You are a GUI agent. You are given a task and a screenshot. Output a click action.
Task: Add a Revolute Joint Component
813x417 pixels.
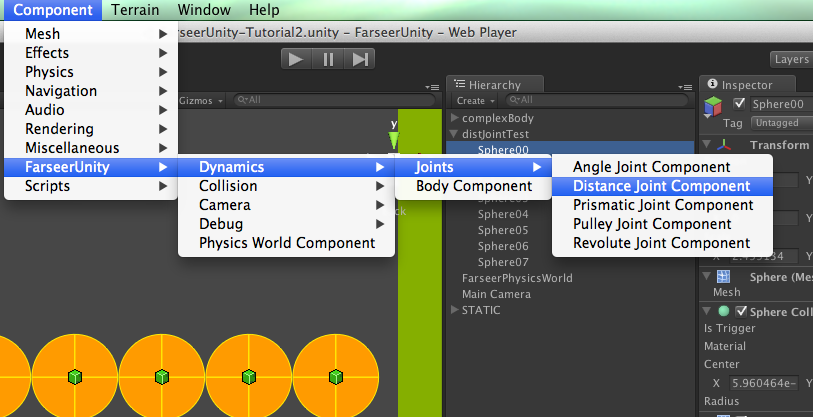tap(662, 243)
